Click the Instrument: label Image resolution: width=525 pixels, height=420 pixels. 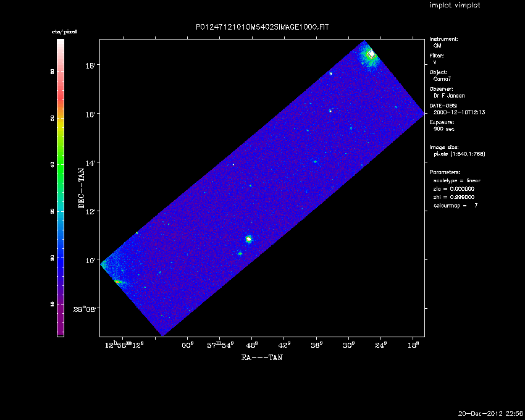[443, 39]
